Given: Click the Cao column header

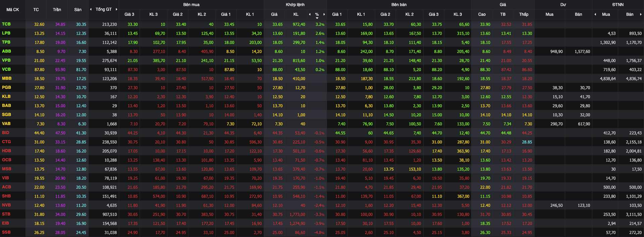Looking at the screenshot, I should (x=482, y=14).
